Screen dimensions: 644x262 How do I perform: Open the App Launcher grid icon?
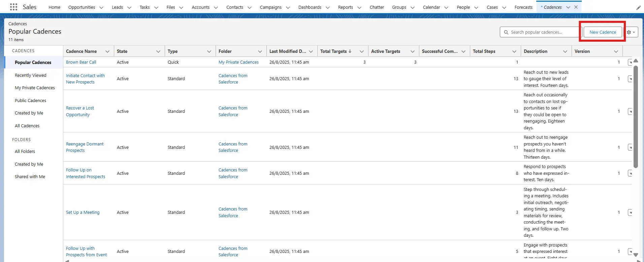[13, 7]
